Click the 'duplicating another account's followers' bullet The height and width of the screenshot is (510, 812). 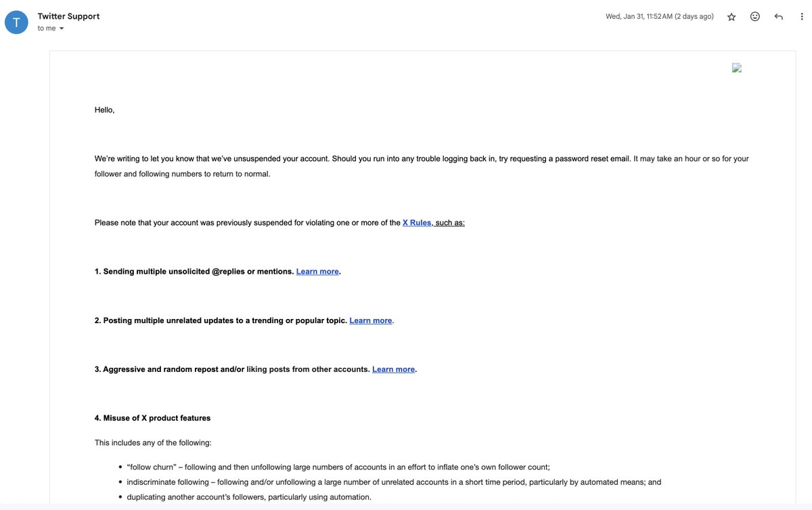249,497
